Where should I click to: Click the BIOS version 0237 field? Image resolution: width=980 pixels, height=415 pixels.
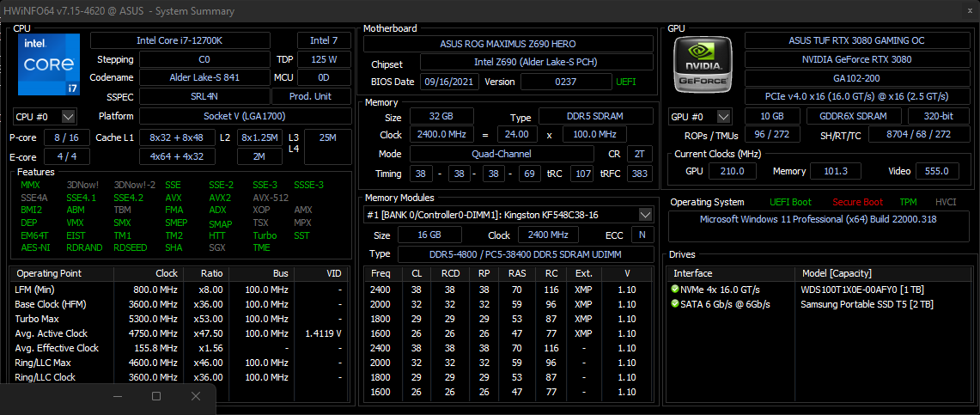[566, 82]
